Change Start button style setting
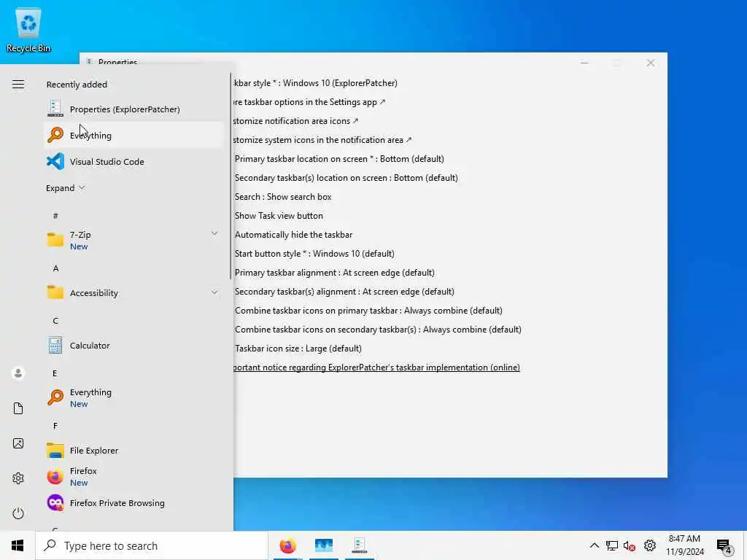Screen dimensions: 747x560 [x=314, y=253]
